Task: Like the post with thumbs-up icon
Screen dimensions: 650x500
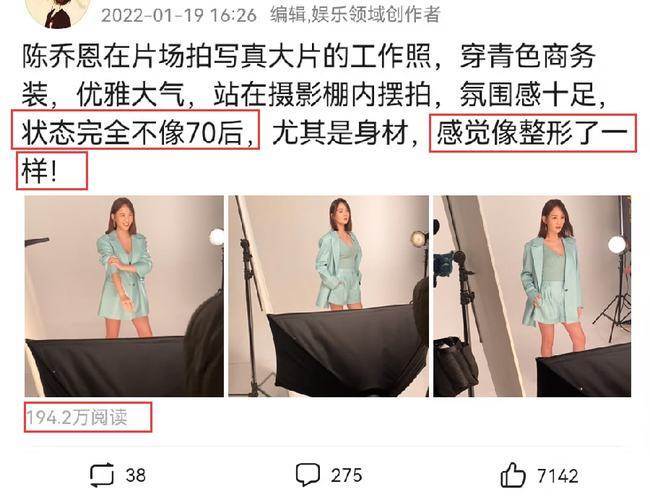Action: [x=513, y=475]
